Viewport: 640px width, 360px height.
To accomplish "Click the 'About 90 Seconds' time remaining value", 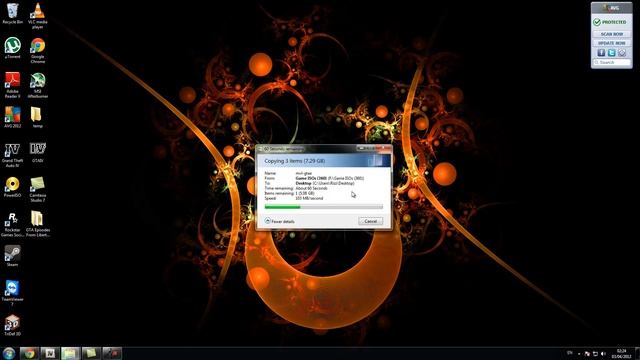I will 311,188.
